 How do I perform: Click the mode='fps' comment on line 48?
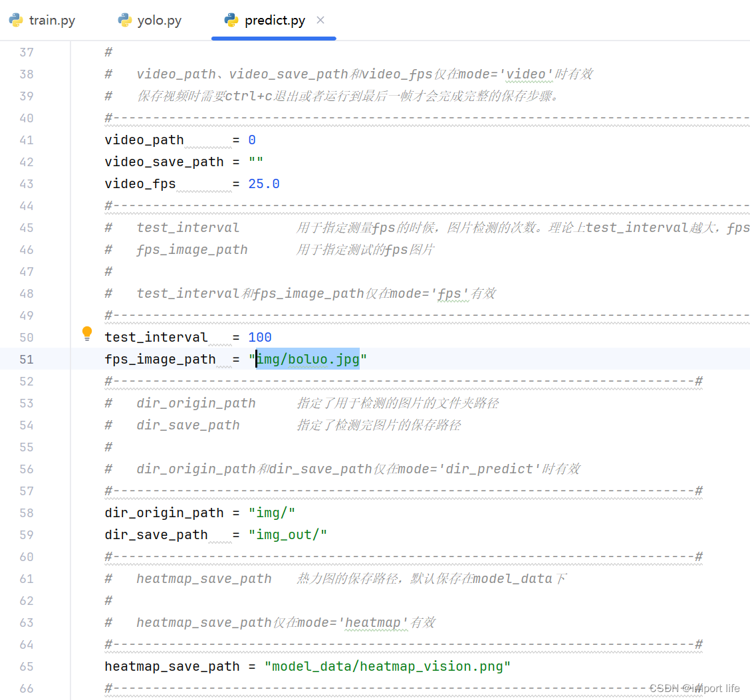[x=301, y=294]
